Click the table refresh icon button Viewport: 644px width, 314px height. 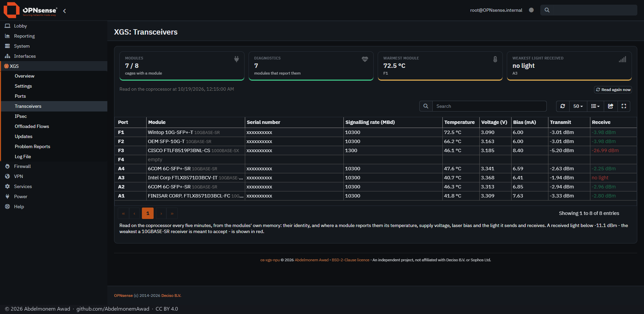pyautogui.click(x=562, y=106)
